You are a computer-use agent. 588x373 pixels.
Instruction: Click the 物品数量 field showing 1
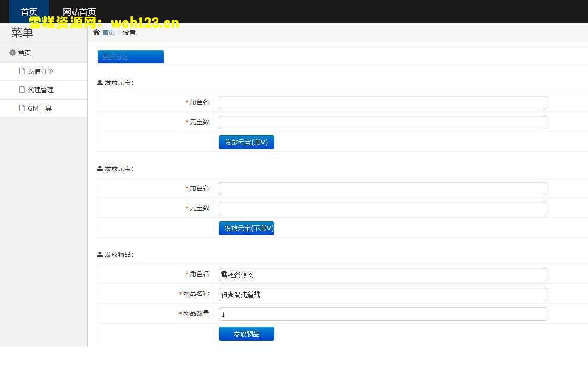382,314
